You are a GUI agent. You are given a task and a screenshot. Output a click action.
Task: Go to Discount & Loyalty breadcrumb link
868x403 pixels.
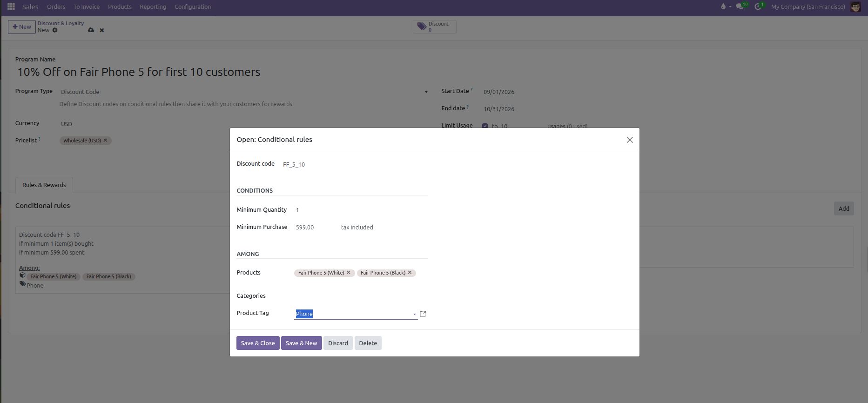(x=61, y=23)
